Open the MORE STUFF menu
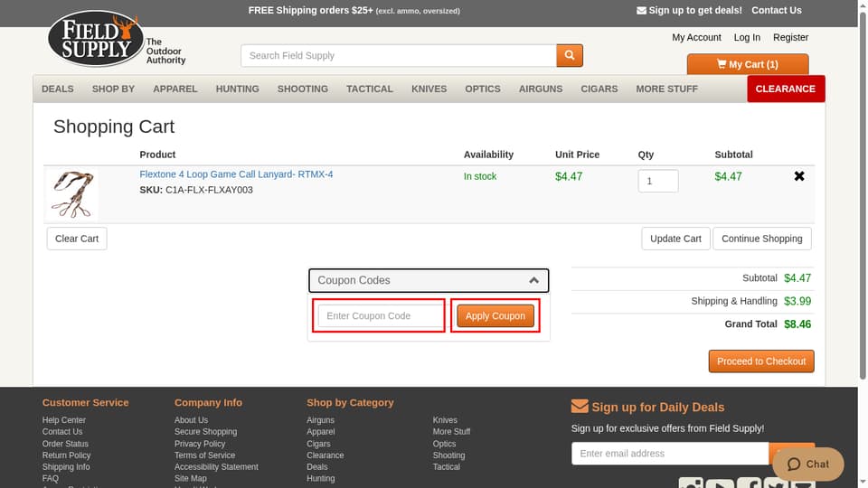Viewport: 868px width, 488px height. click(x=667, y=89)
